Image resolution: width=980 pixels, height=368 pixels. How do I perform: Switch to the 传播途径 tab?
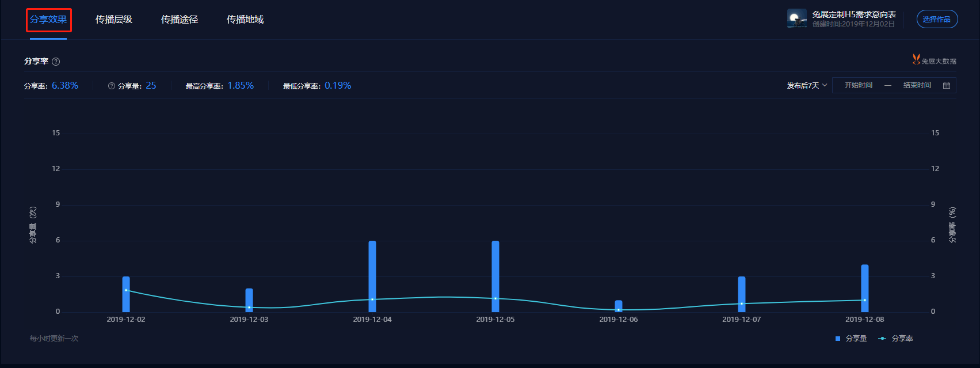[x=180, y=20]
